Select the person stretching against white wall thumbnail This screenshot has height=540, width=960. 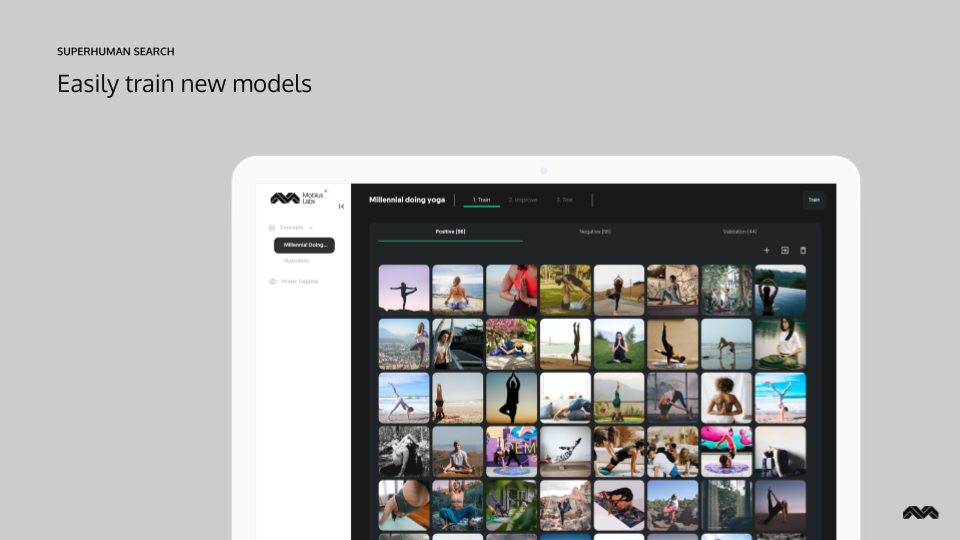point(780,452)
